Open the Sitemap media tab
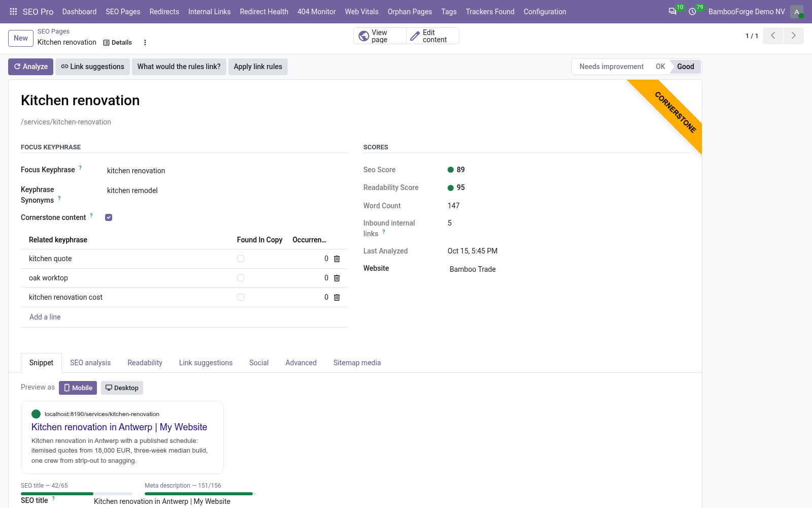812x508 pixels. [357, 363]
